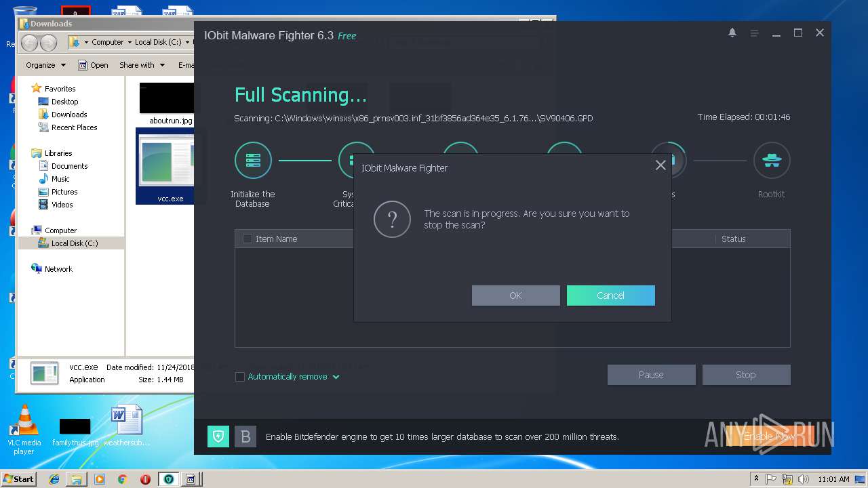Select weathersub Word document on desktop
This screenshot has width=868, height=488.
point(127,426)
